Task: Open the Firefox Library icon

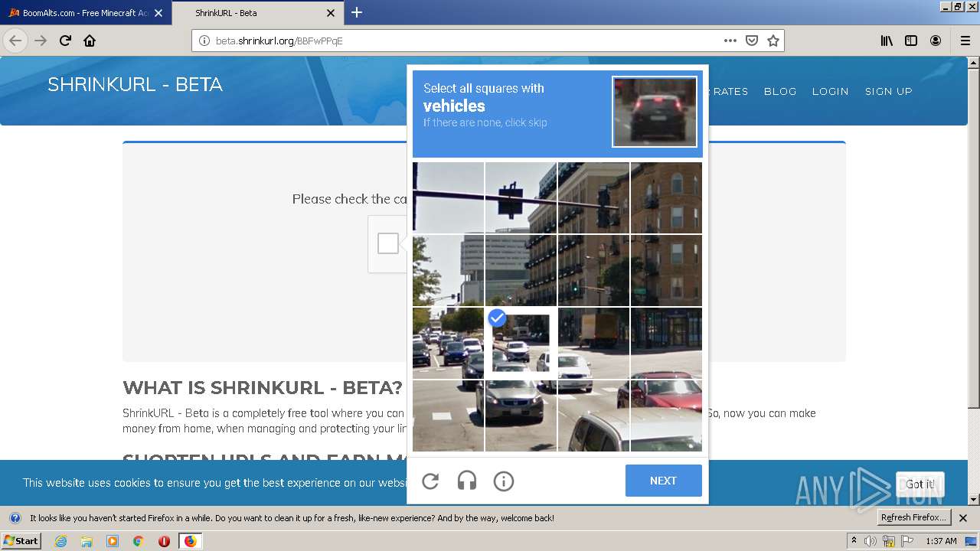Action: click(x=887, y=41)
